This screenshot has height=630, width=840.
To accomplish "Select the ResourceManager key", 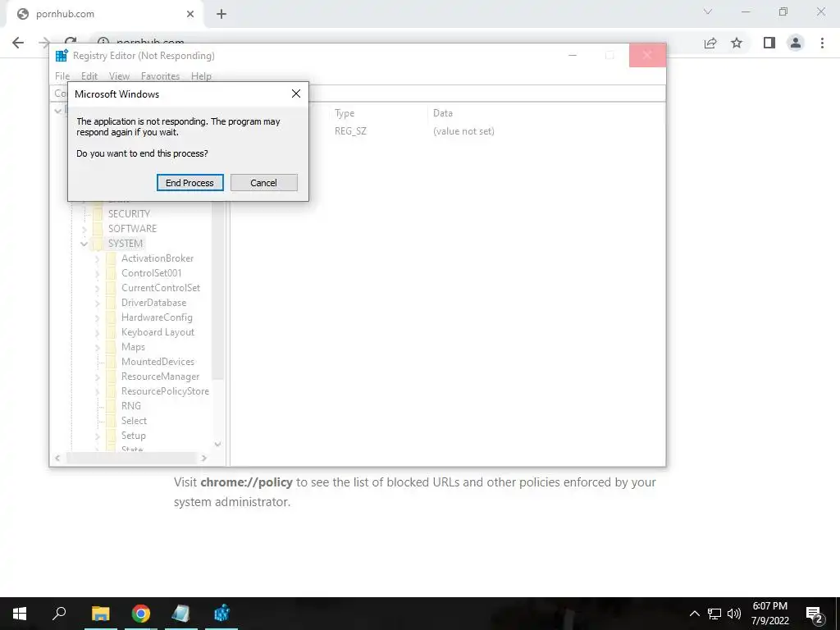I will pos(160,377).
